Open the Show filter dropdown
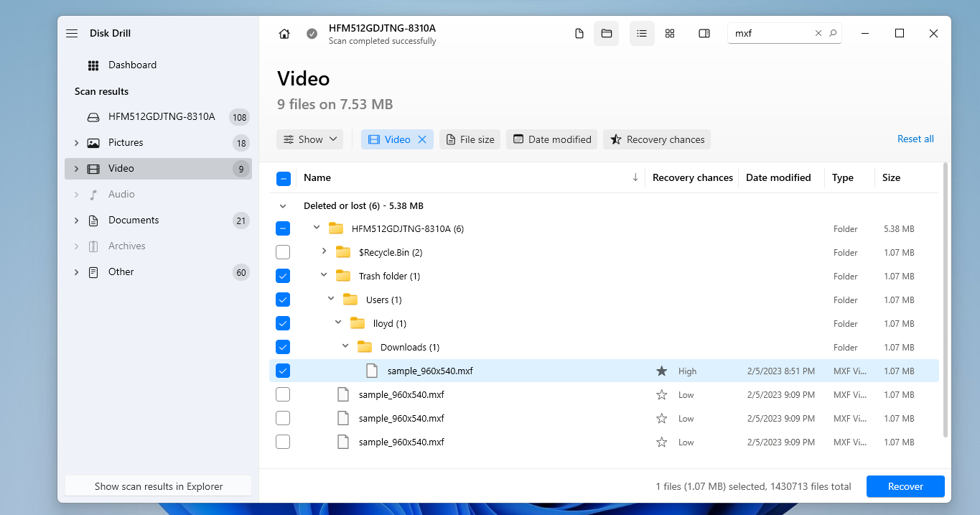980x515 pixels. coord(310,139)
